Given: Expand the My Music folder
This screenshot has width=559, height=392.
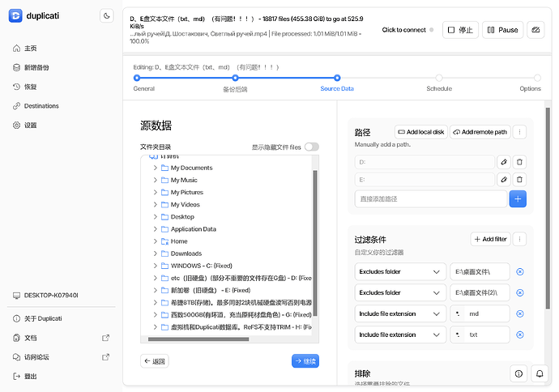Looking at the screenshot, I should [155, 181].
